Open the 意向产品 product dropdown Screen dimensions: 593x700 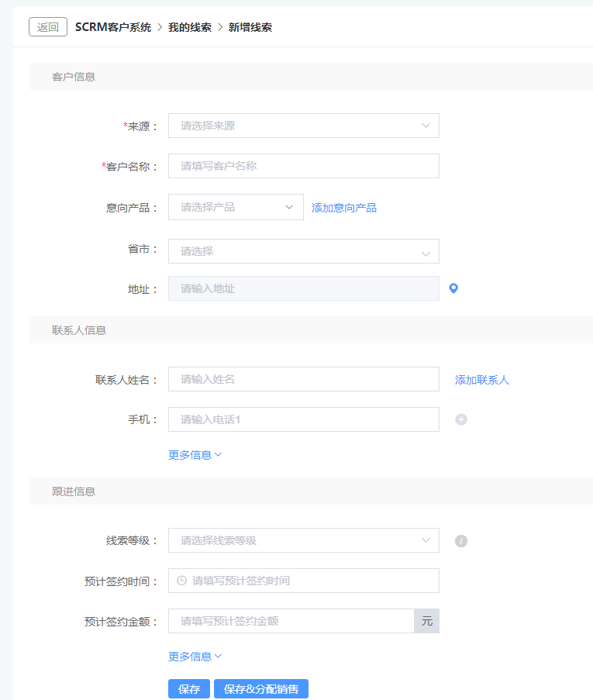(236, 207)
